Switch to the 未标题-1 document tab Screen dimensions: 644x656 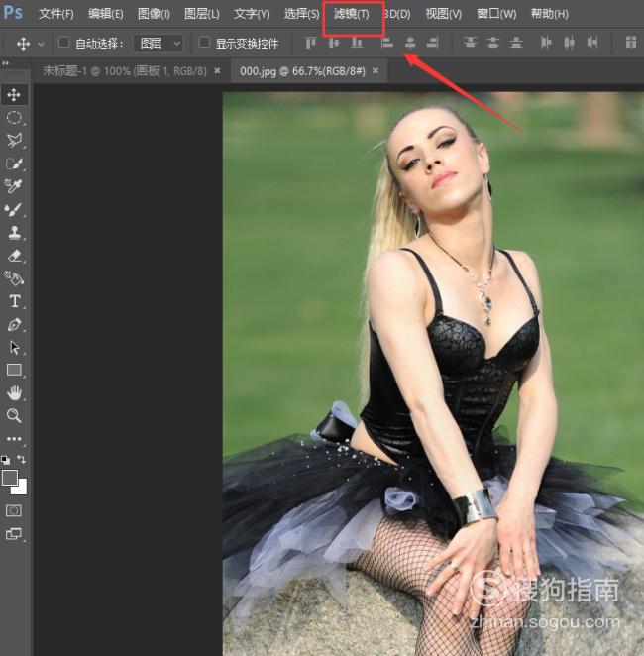point(124,71)
